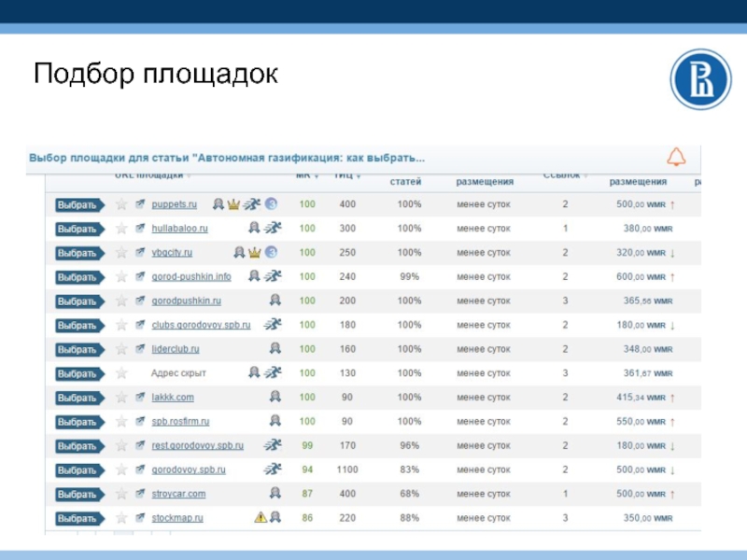The width and height of the screenshot is (747, 560).
Task: Sort by 'URL площадки' column header
Action: tap(149, 175)
